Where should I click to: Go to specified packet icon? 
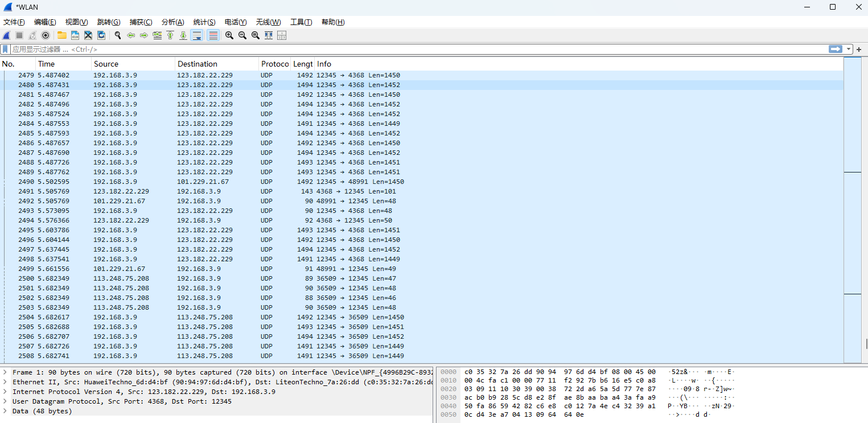coord(157,35)
